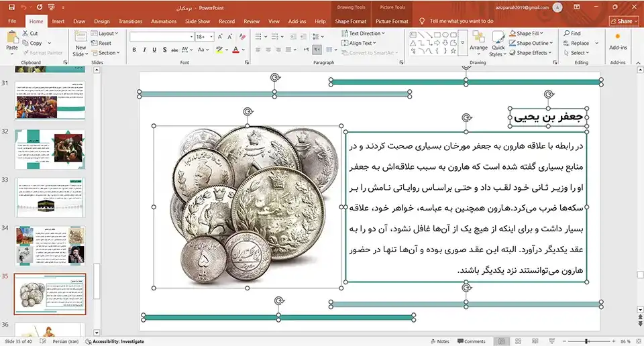Toggle the Notes pane in the status bar
Image resolution: width=644 pixels, height=346 pixels.
(439, 341)
